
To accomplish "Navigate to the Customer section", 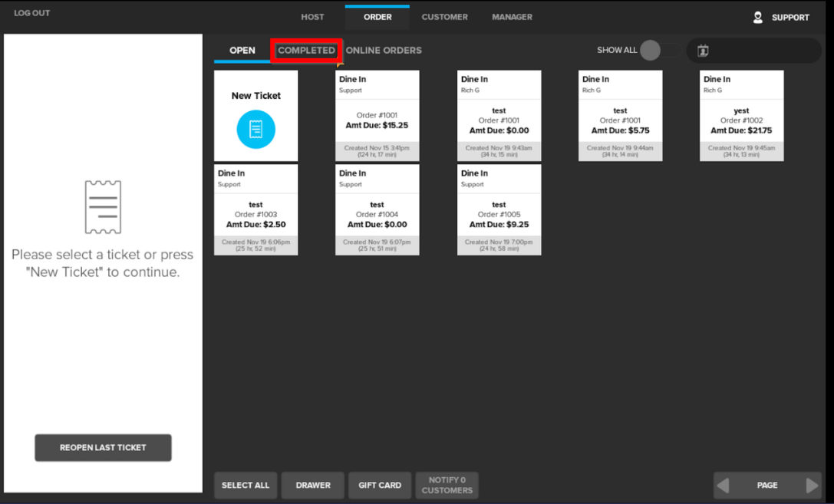I will pos(444,17).
